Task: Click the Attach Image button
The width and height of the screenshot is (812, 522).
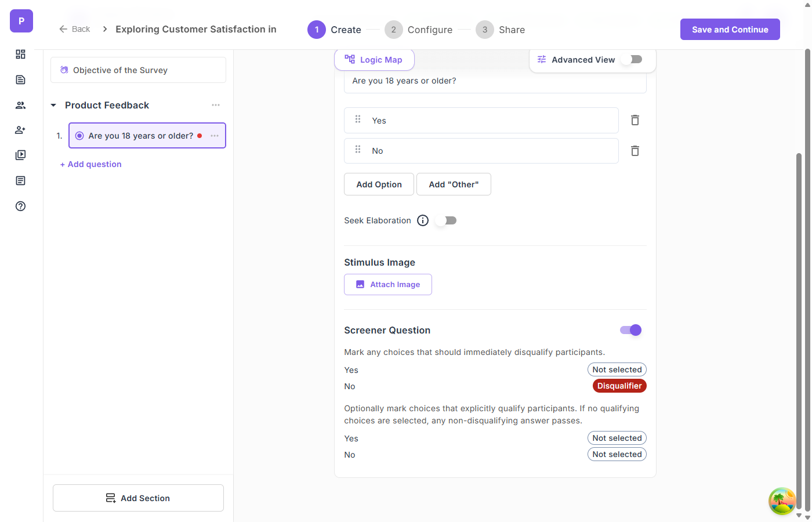Action: coord(388,285)
